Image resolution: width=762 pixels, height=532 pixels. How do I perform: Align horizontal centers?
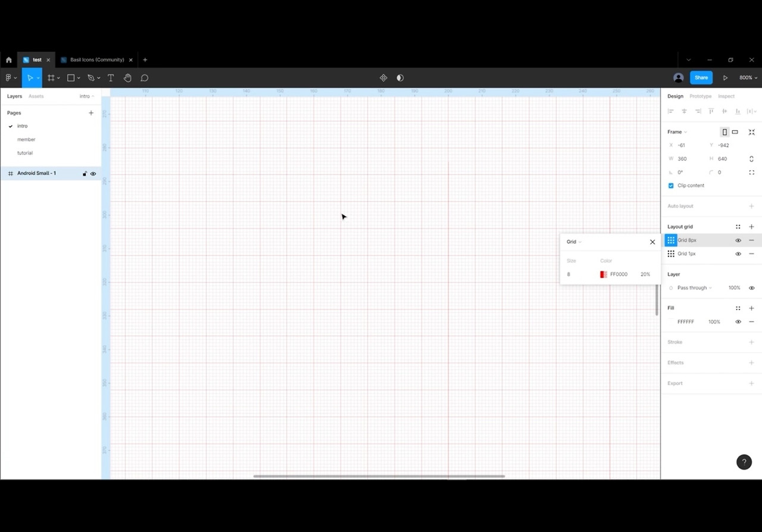[684, 111]
